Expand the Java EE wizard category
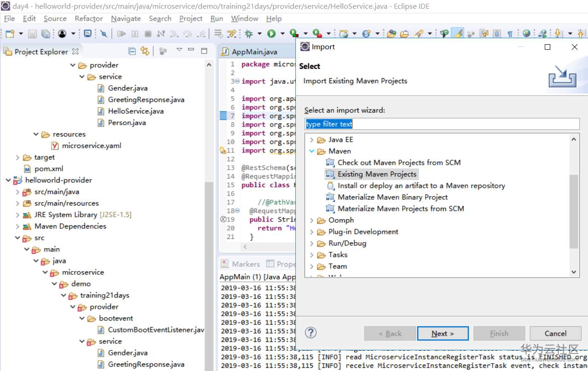 click(311, 139)
